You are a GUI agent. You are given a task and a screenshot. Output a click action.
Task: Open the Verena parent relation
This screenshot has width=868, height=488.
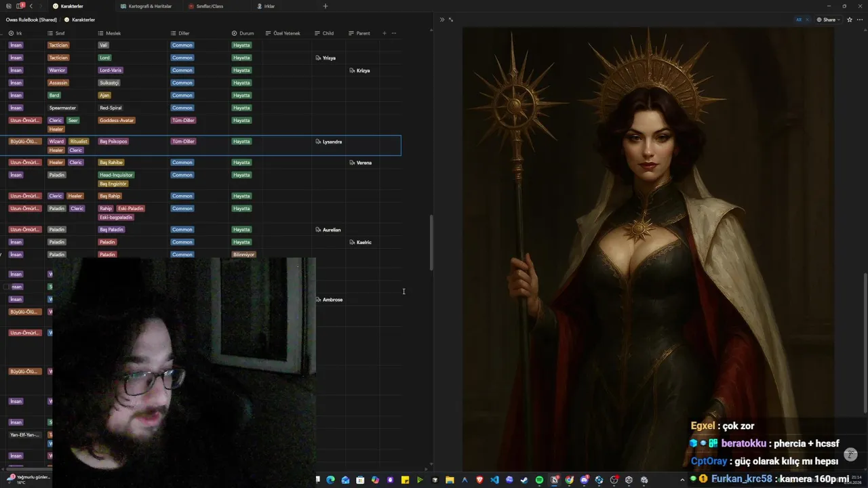360,163
